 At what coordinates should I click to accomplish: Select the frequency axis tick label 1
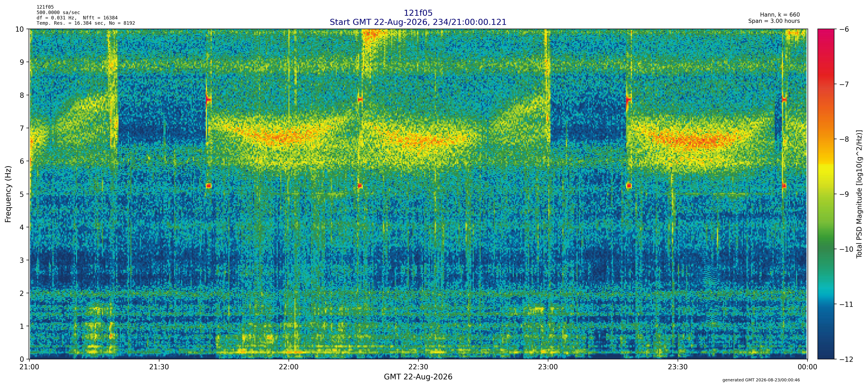pyautogui.click(x=22, y=326)
